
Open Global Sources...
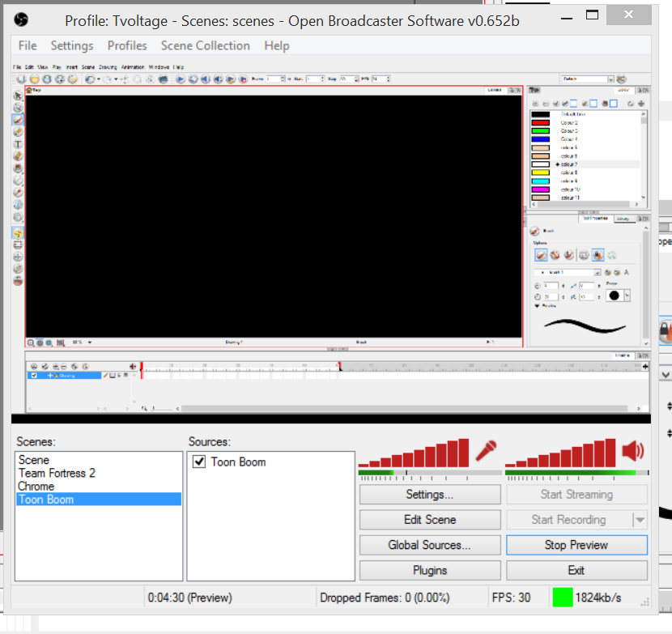(x=430, y=545)
